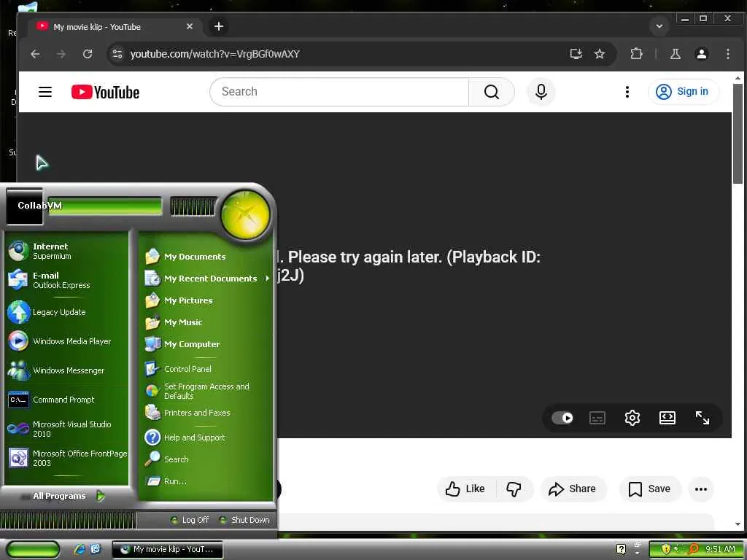The height and width of the screenshot is (560, 747).
Task: Open Legacy Update
Action: point(66,312)
